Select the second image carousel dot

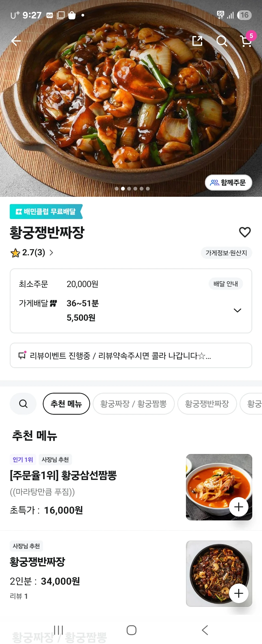(123, 189)
